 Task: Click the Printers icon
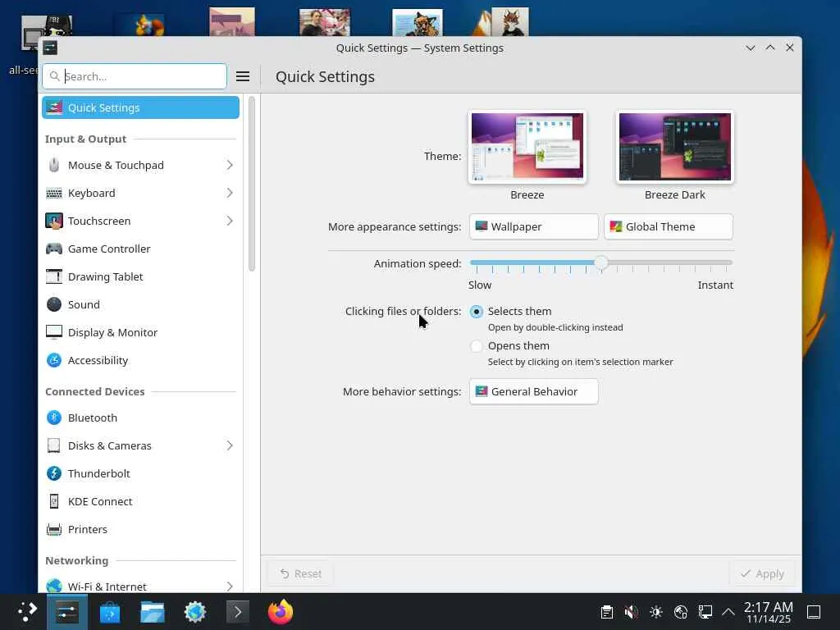(x=53, y=529)
